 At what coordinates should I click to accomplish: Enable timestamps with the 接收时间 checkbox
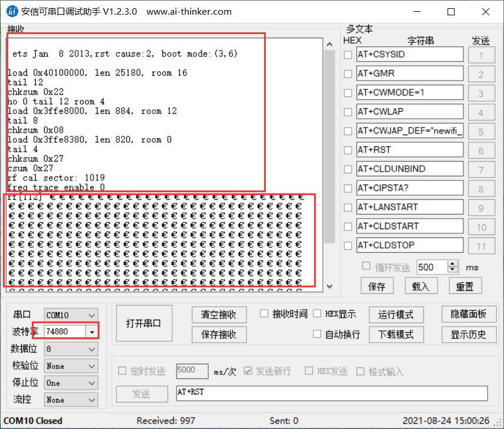(x=264, y=313)
